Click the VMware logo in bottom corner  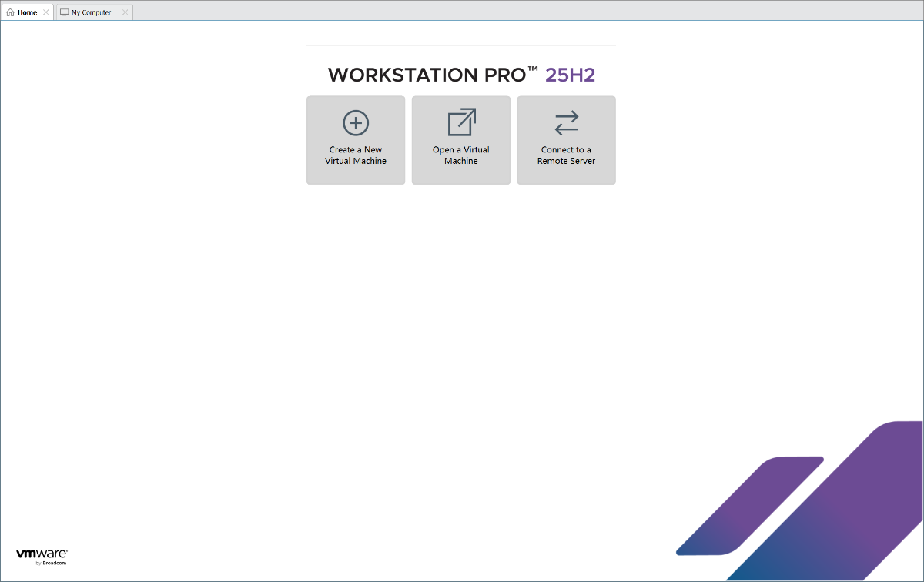42,554
